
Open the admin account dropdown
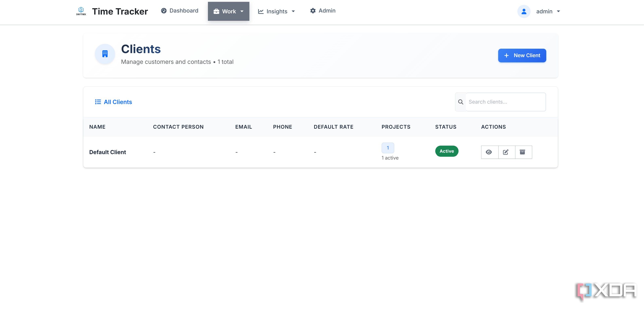(548, 11)
